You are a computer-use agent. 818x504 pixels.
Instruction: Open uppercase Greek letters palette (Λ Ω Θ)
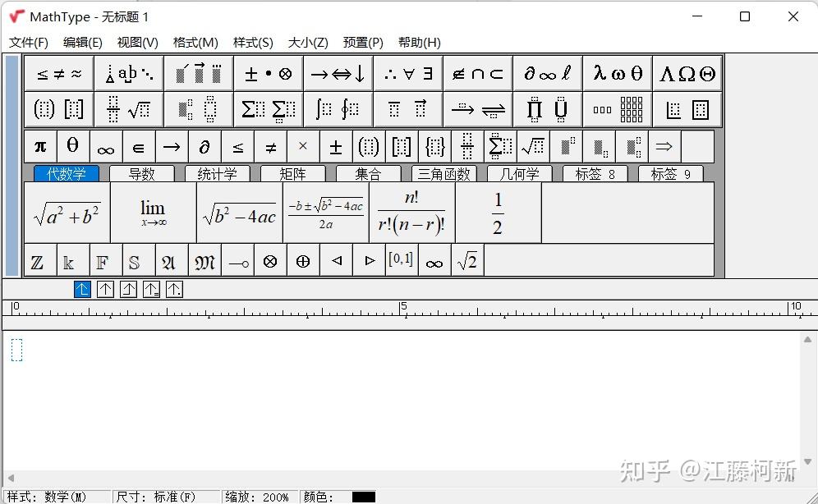click(x=687, y=74)
